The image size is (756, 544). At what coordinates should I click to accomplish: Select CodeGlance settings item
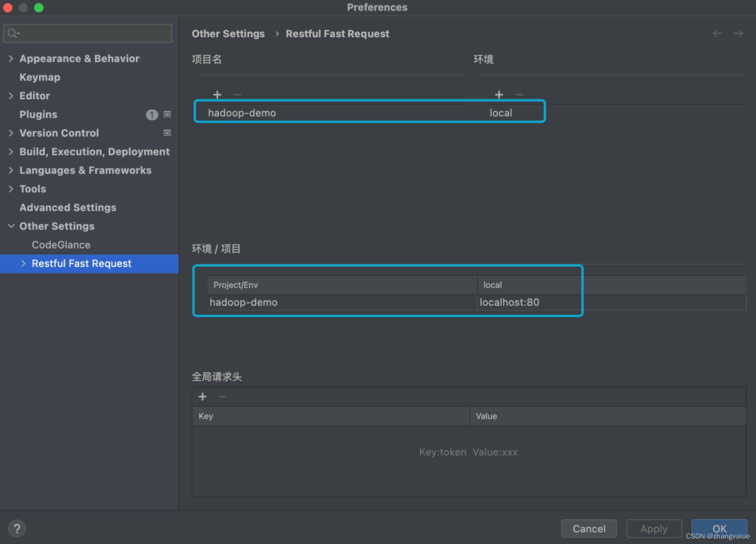coord(61,245)
